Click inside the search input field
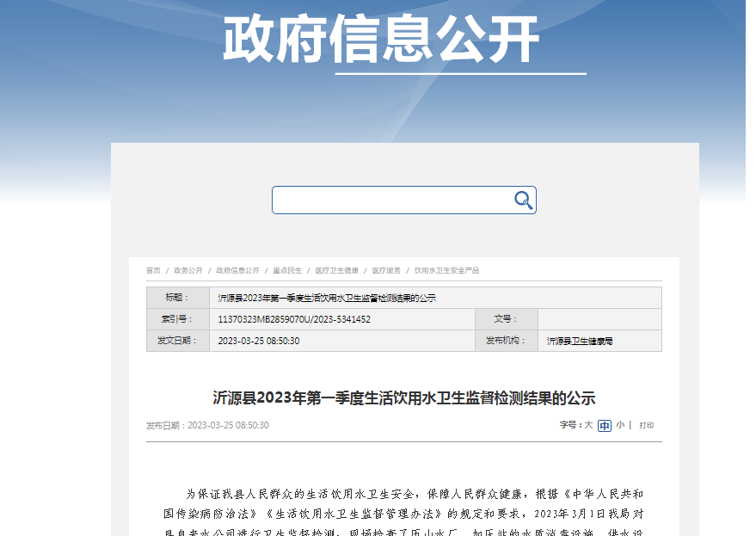Screen dimensions: 756x536 391,200
